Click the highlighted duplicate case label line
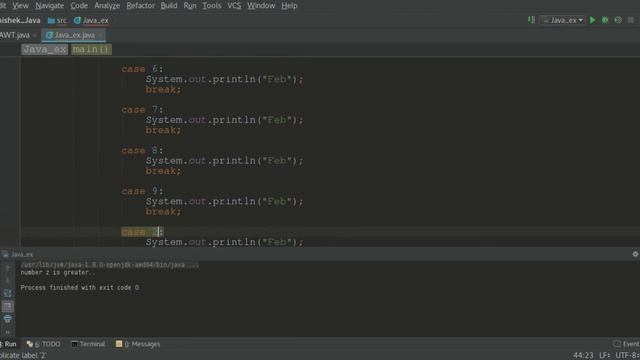 click(142, 232)
